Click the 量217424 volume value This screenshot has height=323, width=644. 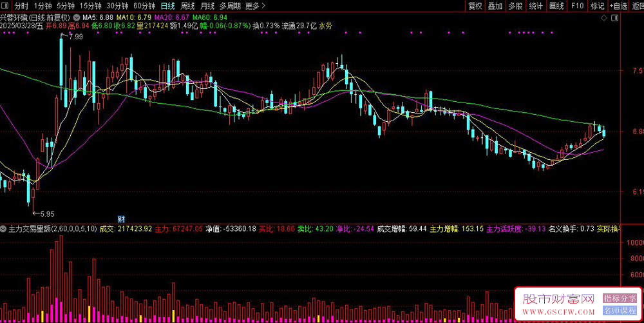[153, 26]
